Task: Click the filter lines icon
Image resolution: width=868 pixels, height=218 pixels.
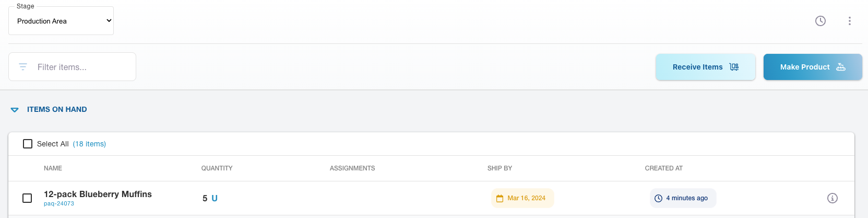Action: click(x=23, y=67)
